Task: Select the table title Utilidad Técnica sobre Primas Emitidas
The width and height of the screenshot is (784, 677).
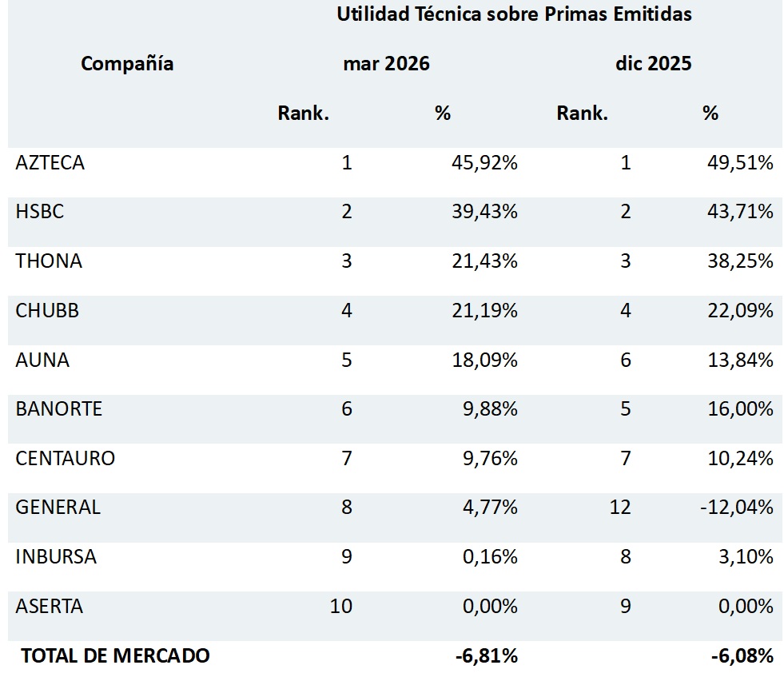Action: tap(515, 14)
